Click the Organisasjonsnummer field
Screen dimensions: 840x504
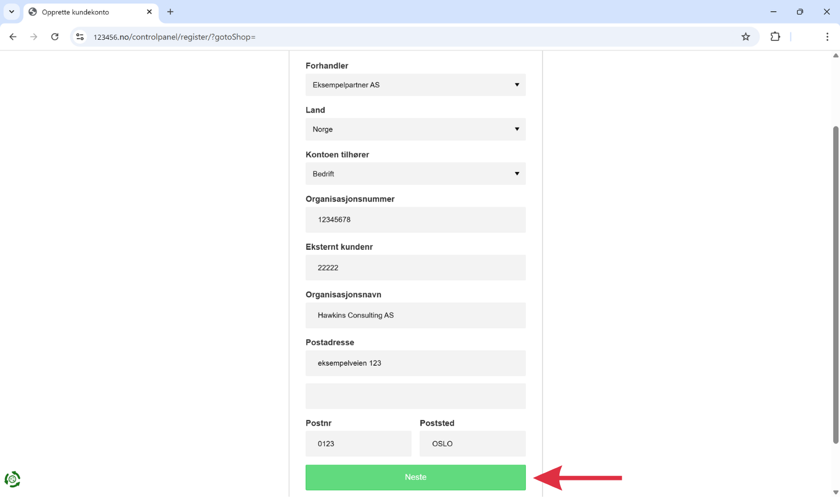416,220
